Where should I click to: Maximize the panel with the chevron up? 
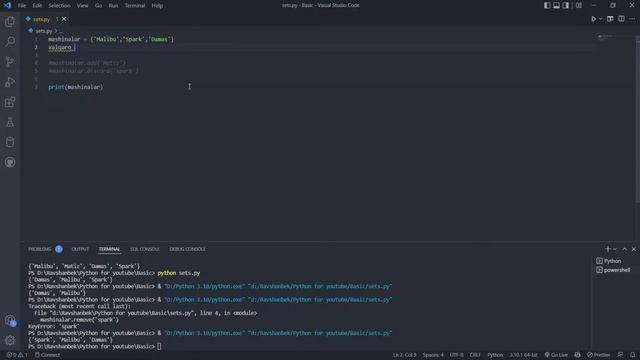(624, 249)
